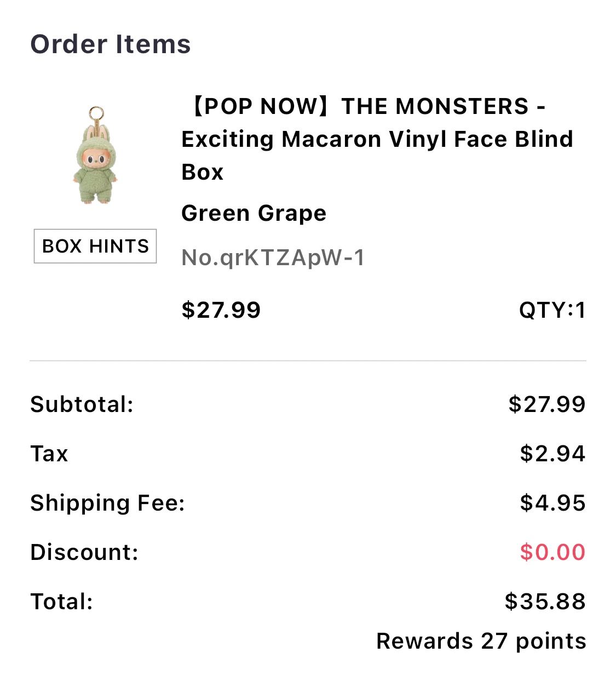Tap the red $0.00 discount amount
This screenshot has height=681, width=616.
click(x=552, y=552)
